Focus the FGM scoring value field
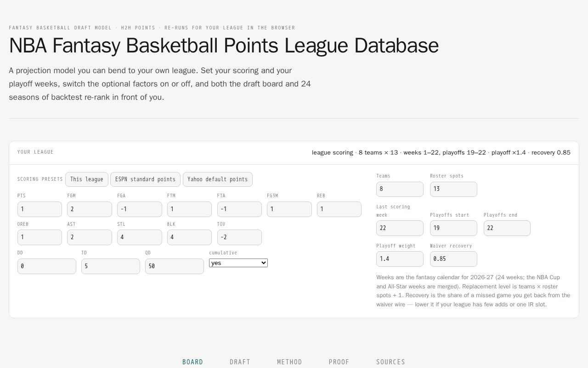The width and height of the screenshot is (588, 368). pos(90,209)
